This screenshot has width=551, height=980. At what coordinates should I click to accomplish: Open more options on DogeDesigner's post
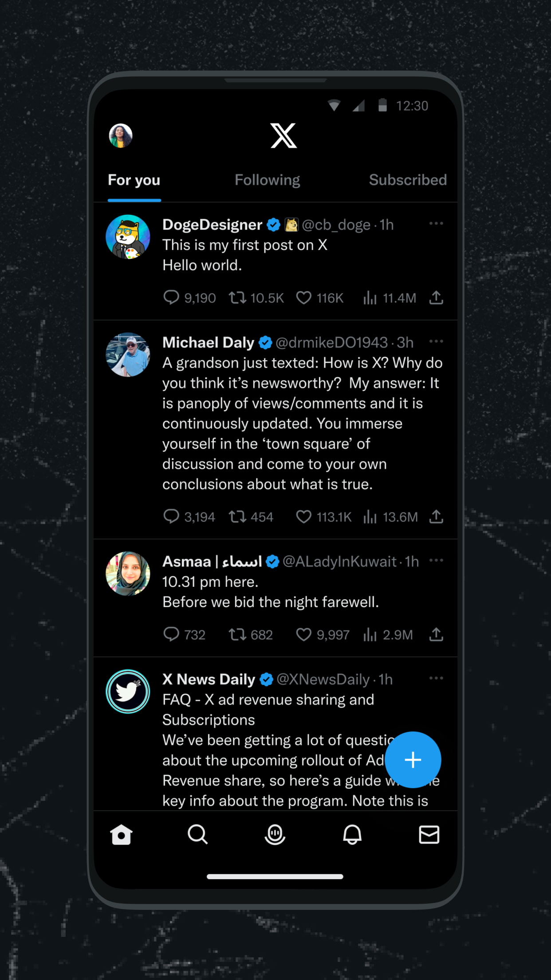point(436,223)
